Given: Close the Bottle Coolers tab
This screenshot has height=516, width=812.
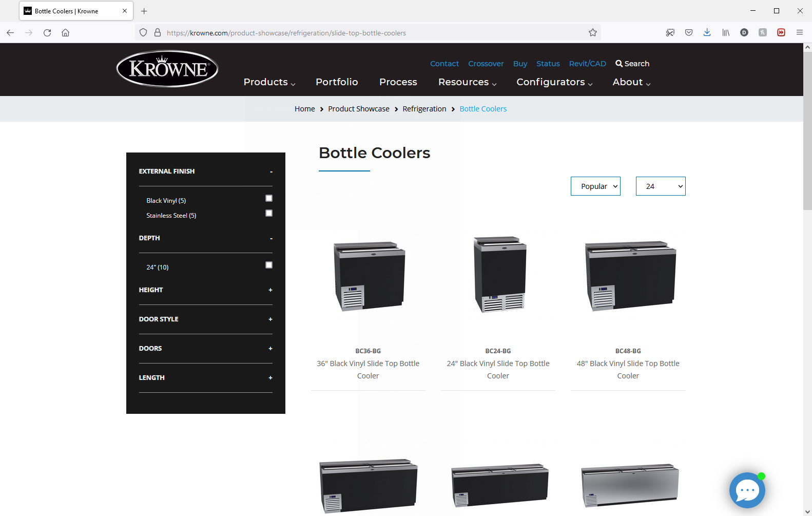Looking at the screenshot, I should click(x=125, y=11).
